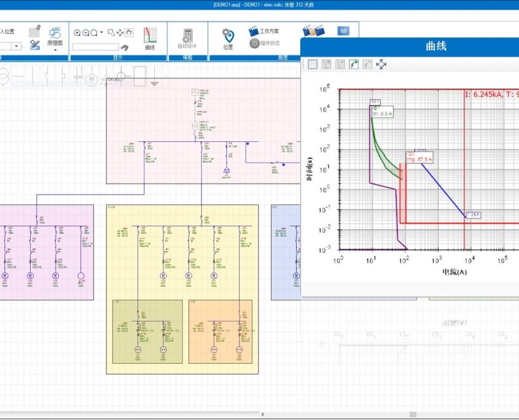The image size is (519, 420).
Task: Click the binoculars find icon
Action: (x=125, y=48)
